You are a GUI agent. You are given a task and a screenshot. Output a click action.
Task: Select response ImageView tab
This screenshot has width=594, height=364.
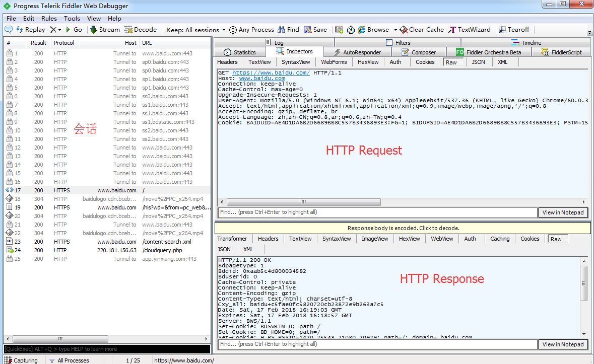[x=375, y=239]
